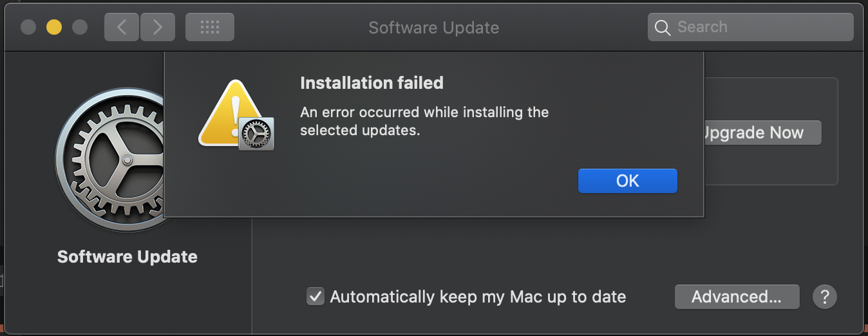Screen dimensions: 868x336
Task: Go forward with the right arrow button
Action: tap(157, 27)
